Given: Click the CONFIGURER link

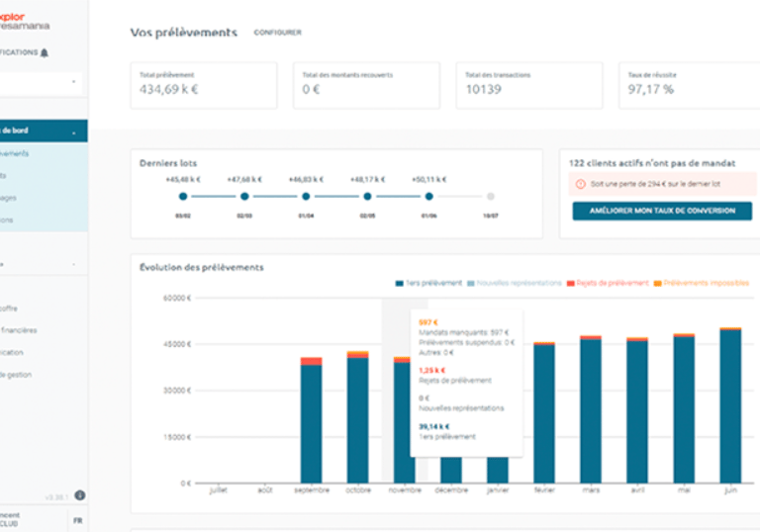Looking at the screenshot, I should (x=278, y=33).
